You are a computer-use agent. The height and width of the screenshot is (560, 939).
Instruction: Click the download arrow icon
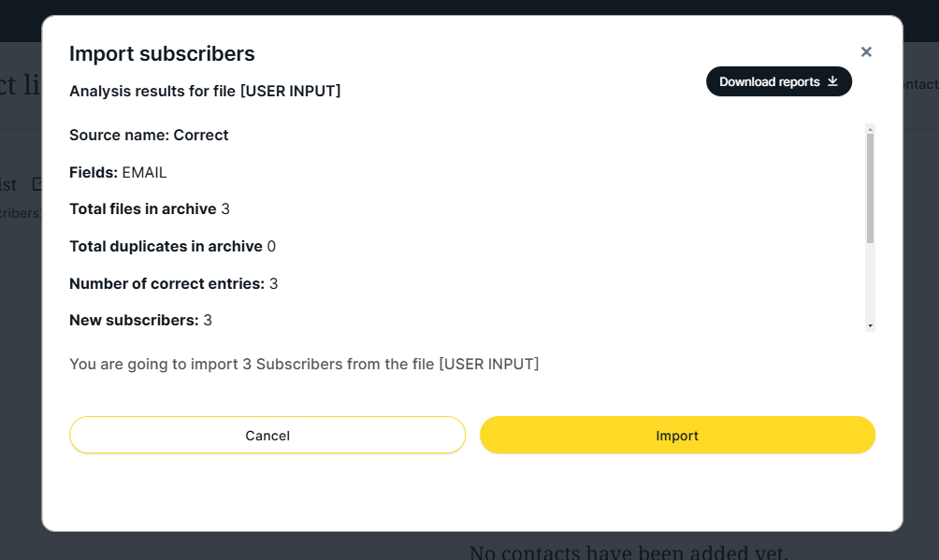coord(832,81)
